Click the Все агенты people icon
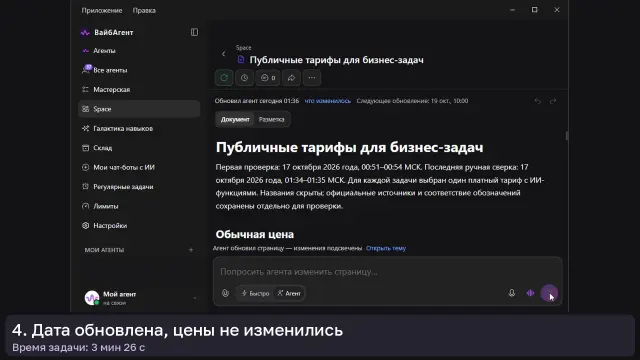This screenshot has height=360, width=640. coord(86,70)
